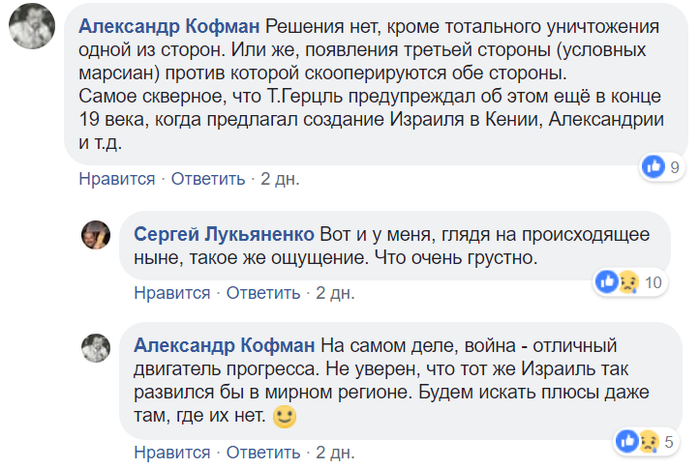Viewport: 700px width, 469px height.
Task: Open the Александр Кофман name link in top comment
Action: coord(168,25)
